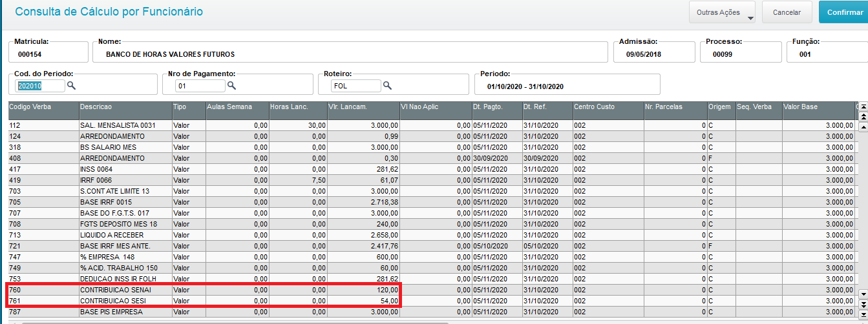Click 30,00 hours in SAL. MENSALISTA row
The height and width of the screenshot is (324, 868).
coord(317,125)
